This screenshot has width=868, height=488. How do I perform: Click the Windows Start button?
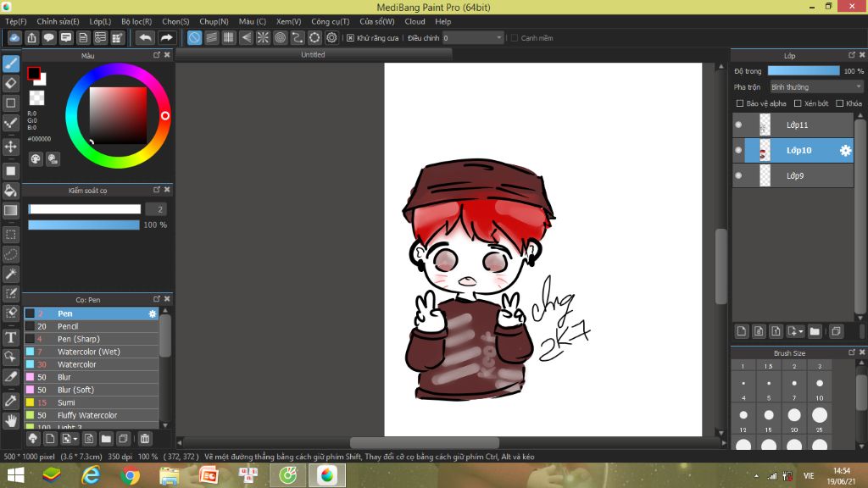(15, 475)
